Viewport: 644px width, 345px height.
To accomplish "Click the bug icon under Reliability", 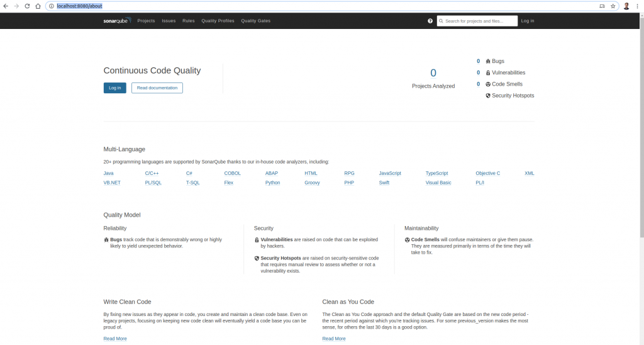I will coord(106,240).
